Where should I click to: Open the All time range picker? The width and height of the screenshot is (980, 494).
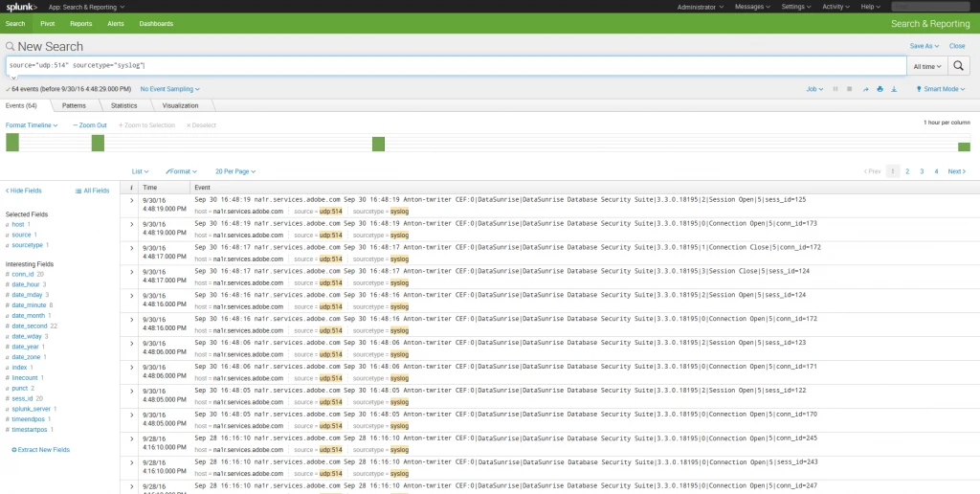click(x=926, y=66)
